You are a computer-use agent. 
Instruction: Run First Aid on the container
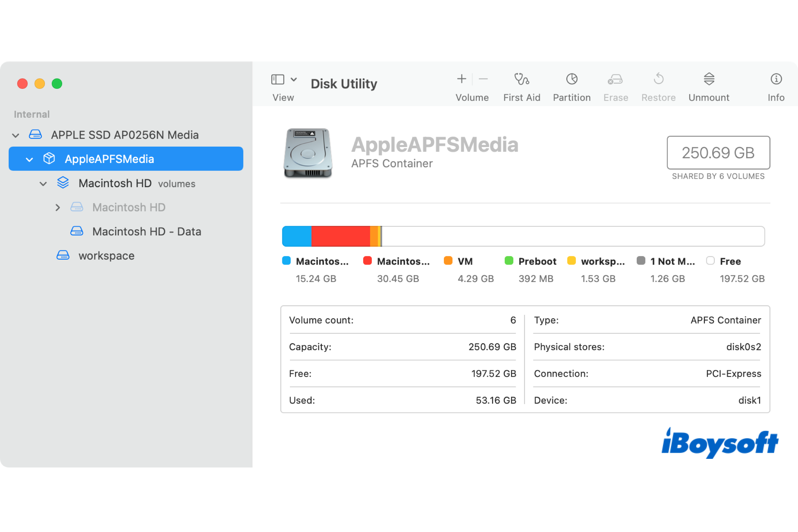click(521, 85)
